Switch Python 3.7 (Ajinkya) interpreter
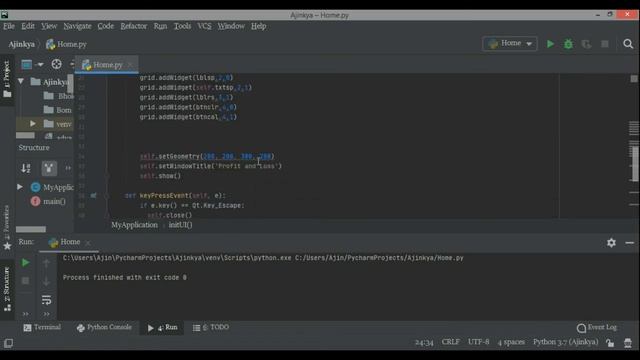The height and width of the screenshot is (360, 640). click(565, 342)
